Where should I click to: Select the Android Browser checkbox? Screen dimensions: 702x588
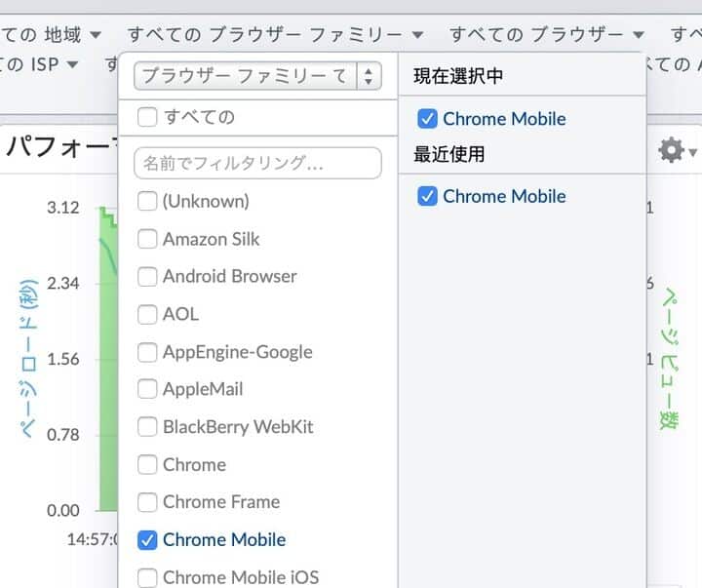tap(147, 277)
